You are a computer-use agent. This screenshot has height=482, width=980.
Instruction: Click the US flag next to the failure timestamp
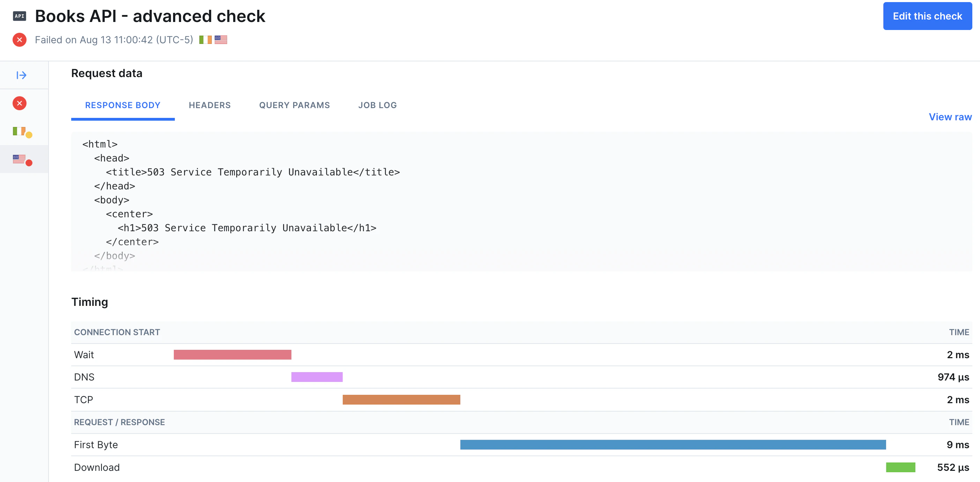[x=221, y=39]
